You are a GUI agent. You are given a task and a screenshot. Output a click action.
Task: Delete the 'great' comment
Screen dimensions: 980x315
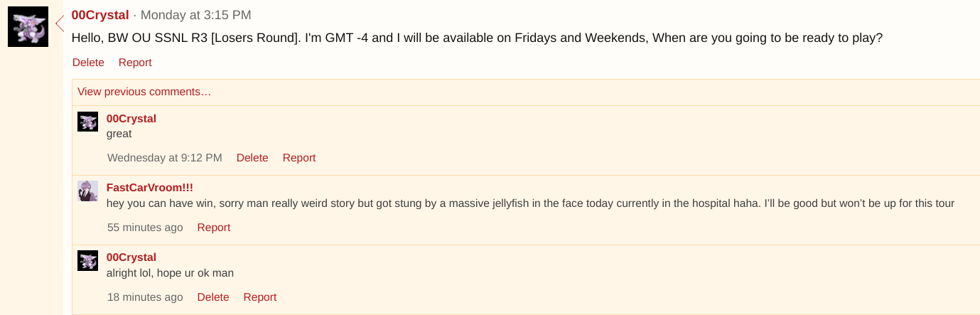[252, 158]
